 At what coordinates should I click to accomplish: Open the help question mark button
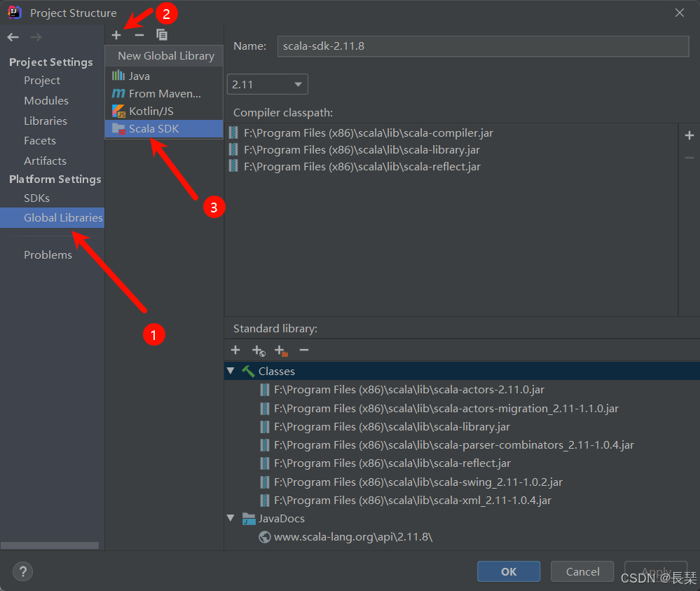click(x=22, y=571)
